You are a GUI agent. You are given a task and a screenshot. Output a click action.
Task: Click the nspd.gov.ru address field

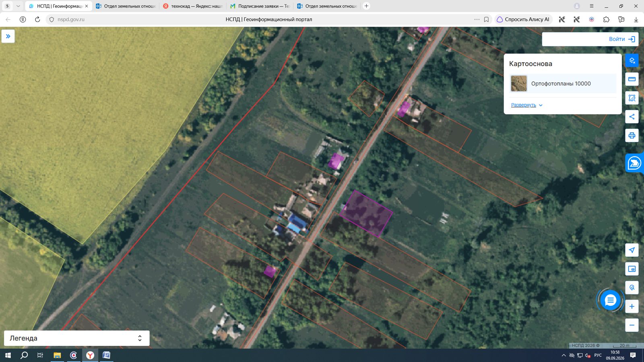coord(71,19)
